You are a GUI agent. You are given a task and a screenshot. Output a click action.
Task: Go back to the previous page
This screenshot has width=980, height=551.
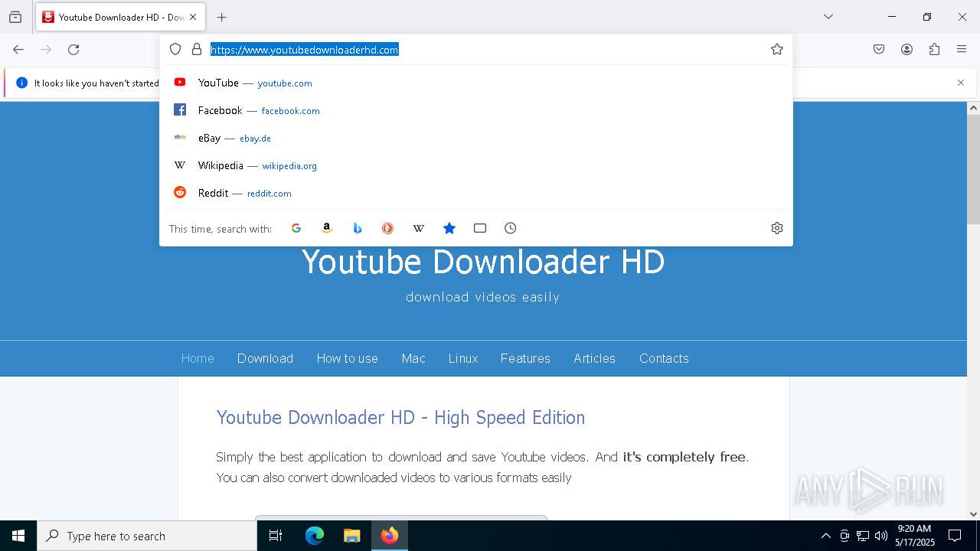pyautogui.click(x=18, y=50)
